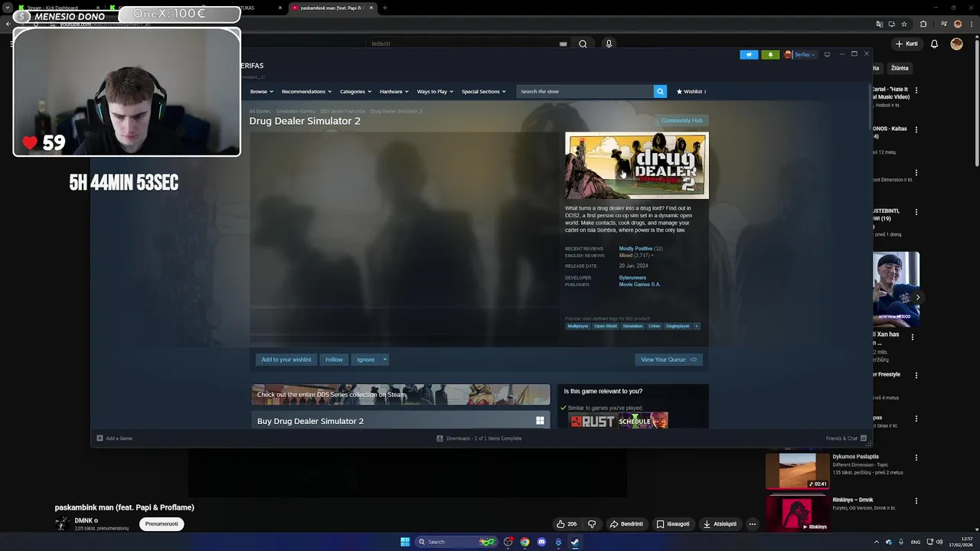980x551 pixels.
Task: Open more actions menu under video
Action: click(x=753, y=524)
